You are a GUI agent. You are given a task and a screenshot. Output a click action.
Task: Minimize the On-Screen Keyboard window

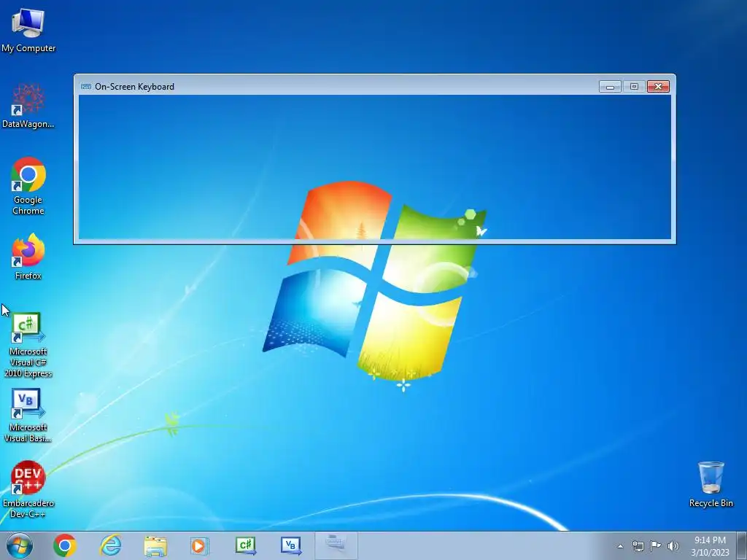click(610, 87)
